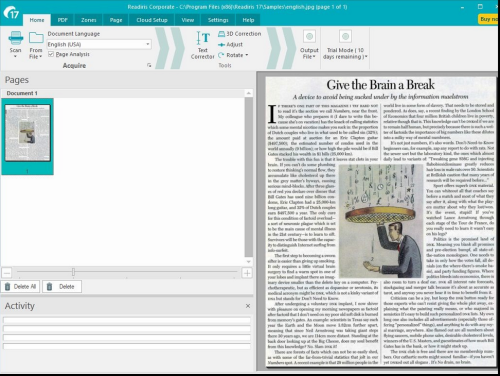
Task: Expand the Acquire group options launcher
Action: click(x=149, y=65)
